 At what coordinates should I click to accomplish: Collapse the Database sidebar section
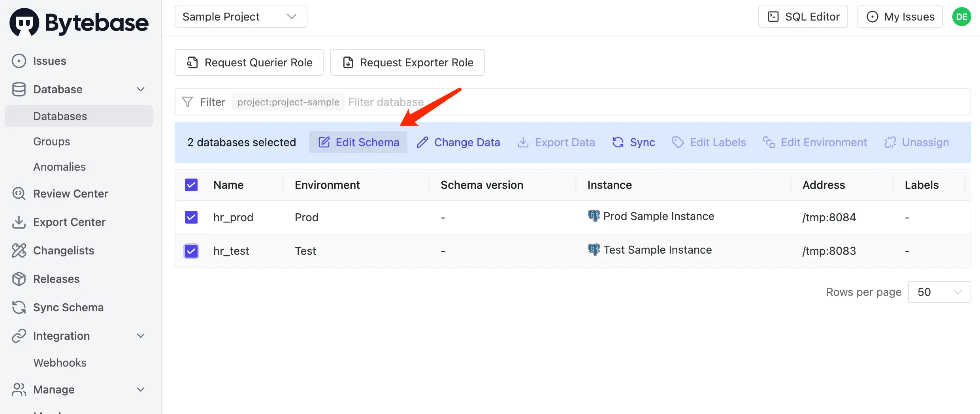tap(141, 89)
